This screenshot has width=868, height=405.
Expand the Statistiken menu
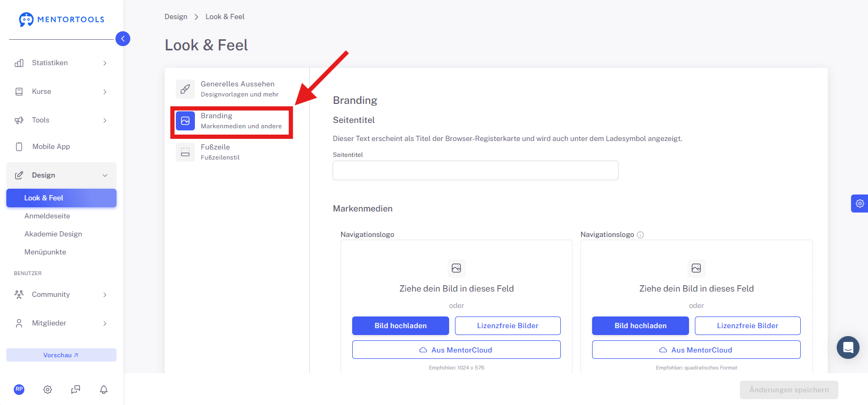coord(61,63)
